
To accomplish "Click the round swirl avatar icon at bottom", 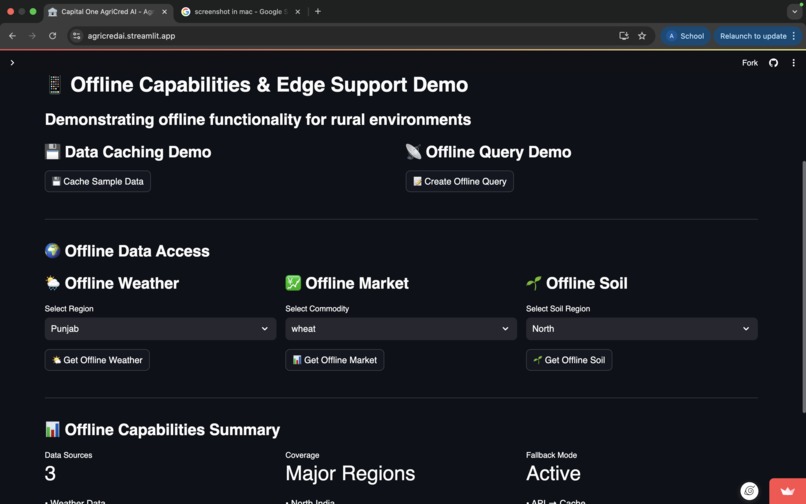I will 749,491.
